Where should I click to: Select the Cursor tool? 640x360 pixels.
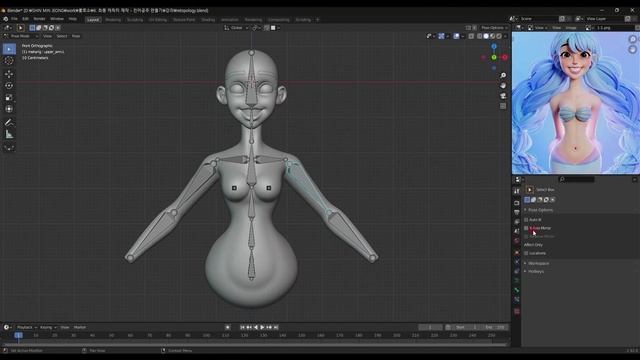click(9, 61)
